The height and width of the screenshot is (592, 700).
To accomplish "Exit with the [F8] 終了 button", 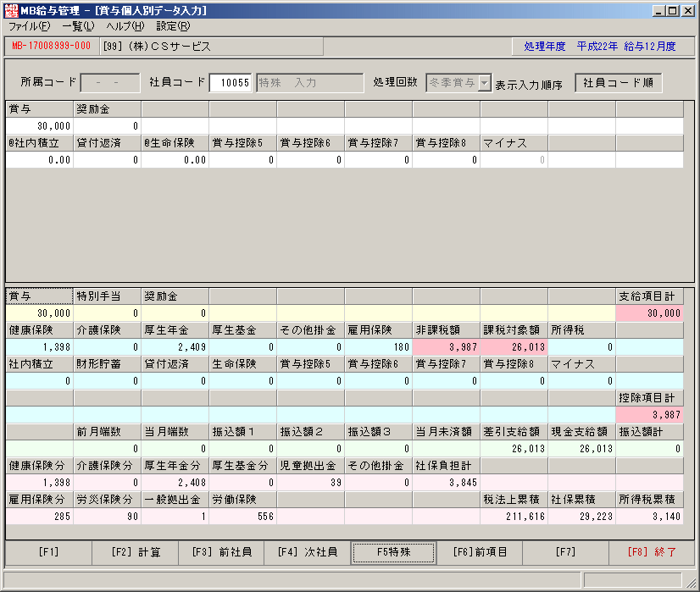I will pos(652,552).
